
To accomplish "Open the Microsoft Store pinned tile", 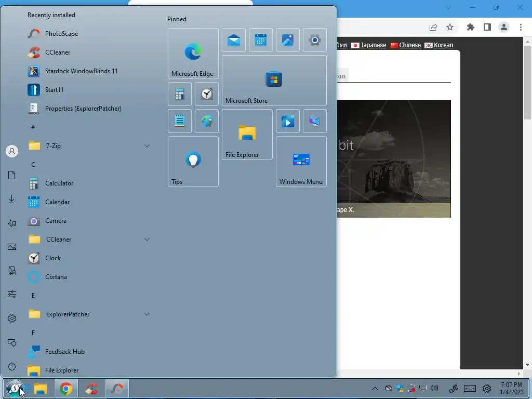I will click(x=274, y=81).
